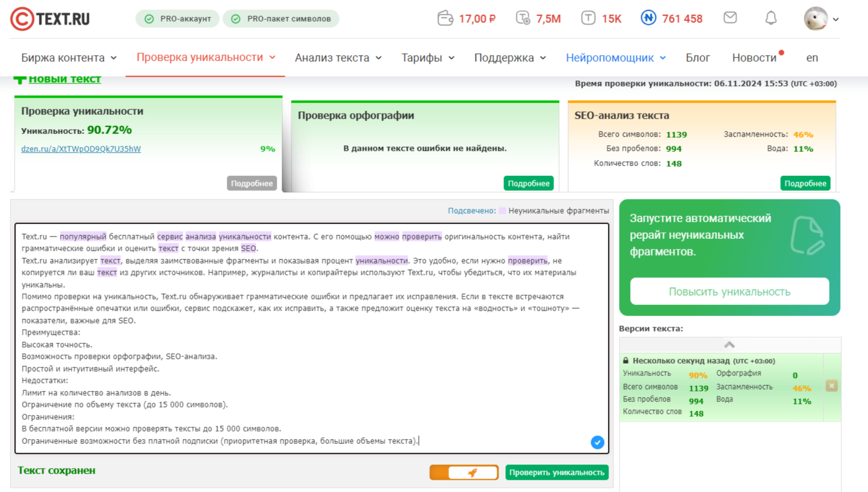Screen dimensions: 868x492
Task: Expand the Анализ текста menu
Action: tap(338, 57)
